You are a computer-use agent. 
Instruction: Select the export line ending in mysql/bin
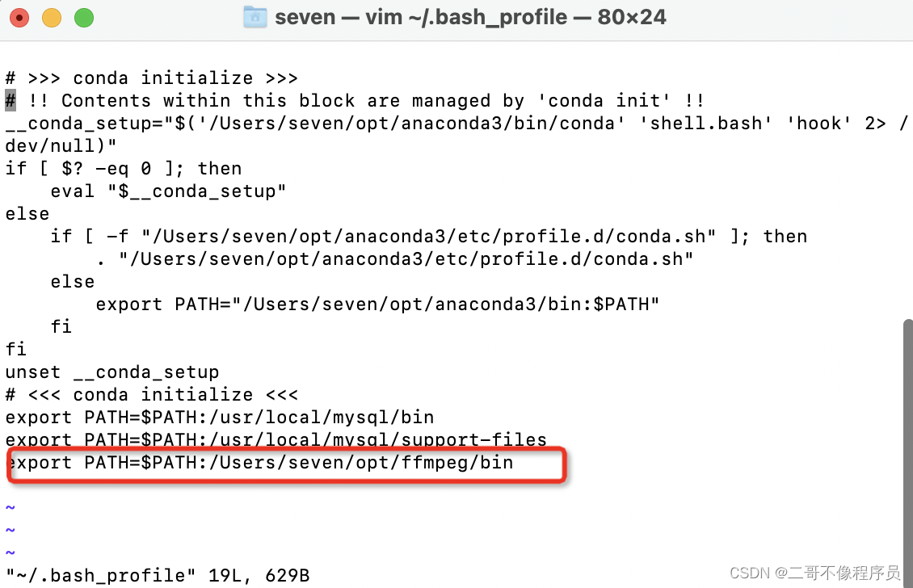click(219, 418)
